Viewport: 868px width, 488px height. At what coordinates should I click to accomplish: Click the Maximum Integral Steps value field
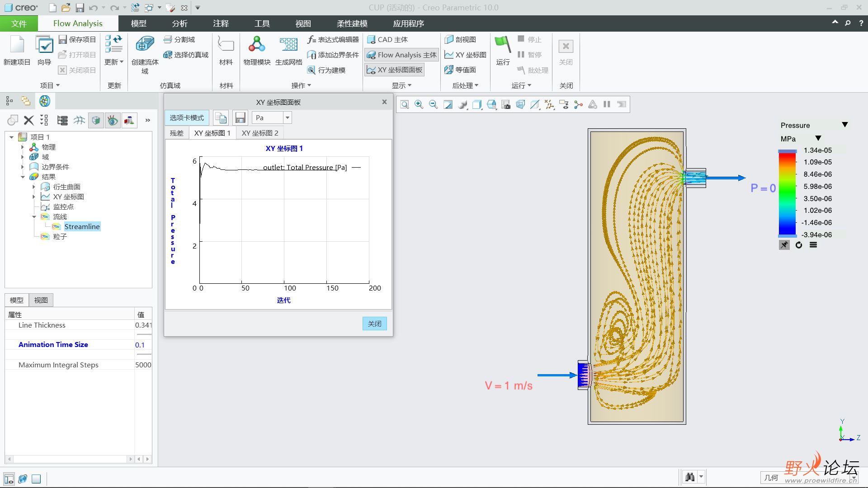pos(143,365)
